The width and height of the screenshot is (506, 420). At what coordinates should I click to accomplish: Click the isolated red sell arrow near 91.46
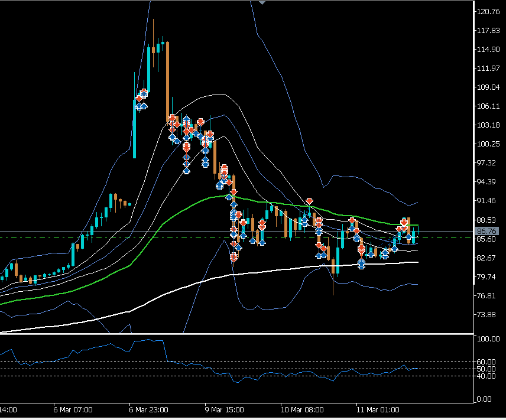(309, 201)
